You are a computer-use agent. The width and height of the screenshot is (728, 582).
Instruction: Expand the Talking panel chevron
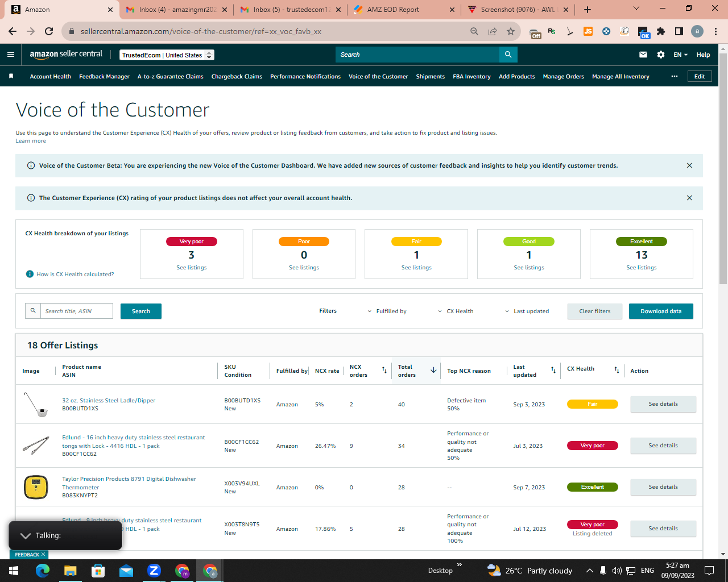(26, 535)
